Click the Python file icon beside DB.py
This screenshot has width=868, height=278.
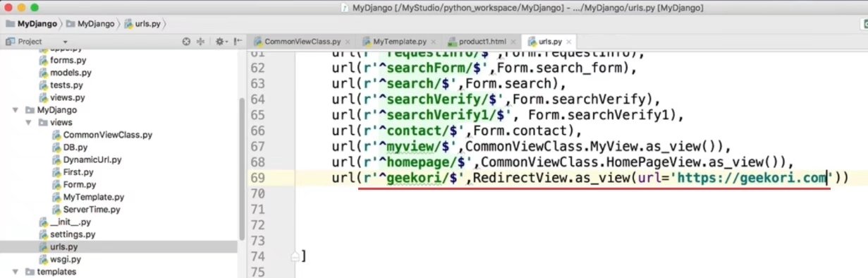56,147
